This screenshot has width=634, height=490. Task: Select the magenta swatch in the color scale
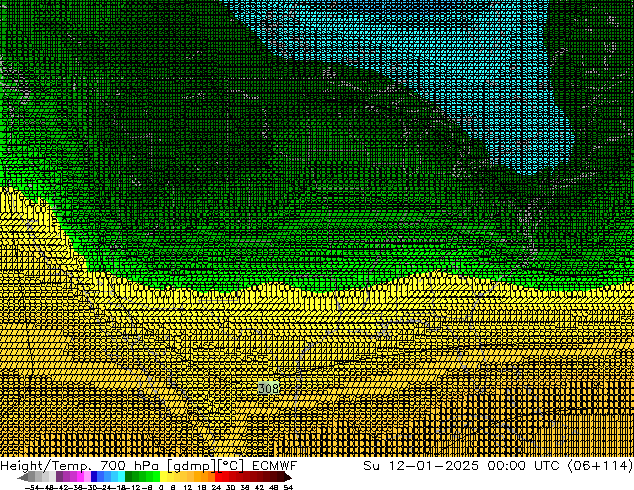click(x=74, y=478)
